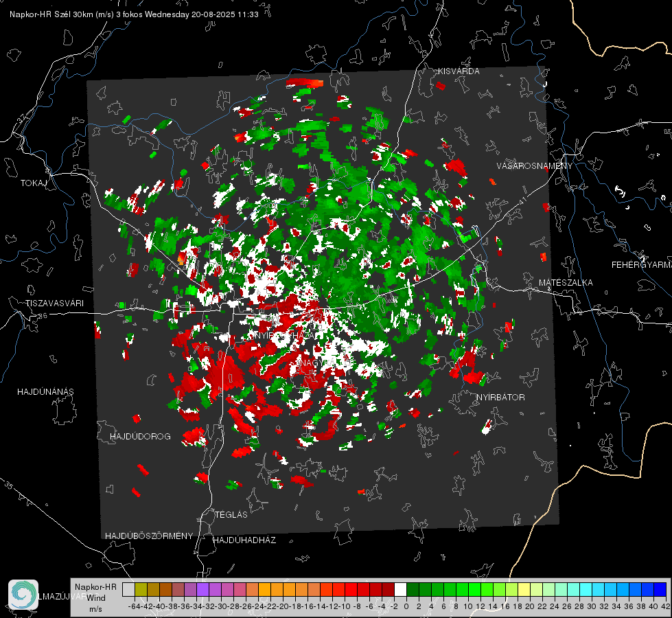
Task: Click the road number 41 marker
Action: point(522,201)
